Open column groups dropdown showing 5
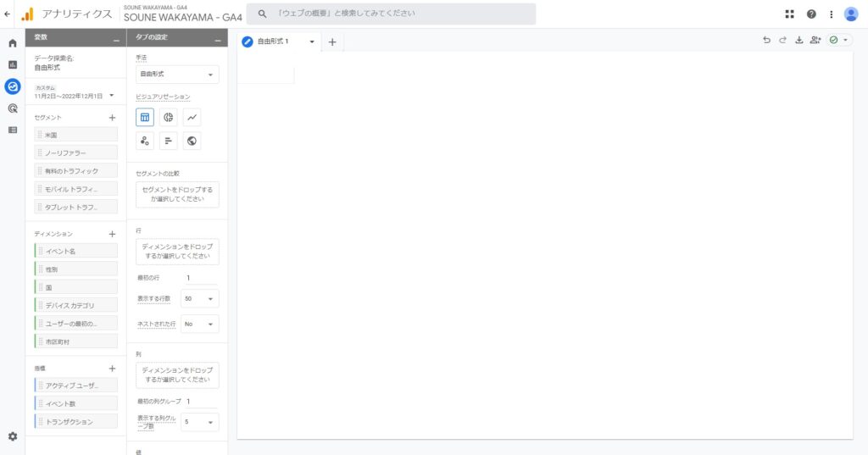The image size is (868, 455). pyautogui.click(x=200, y=422)
